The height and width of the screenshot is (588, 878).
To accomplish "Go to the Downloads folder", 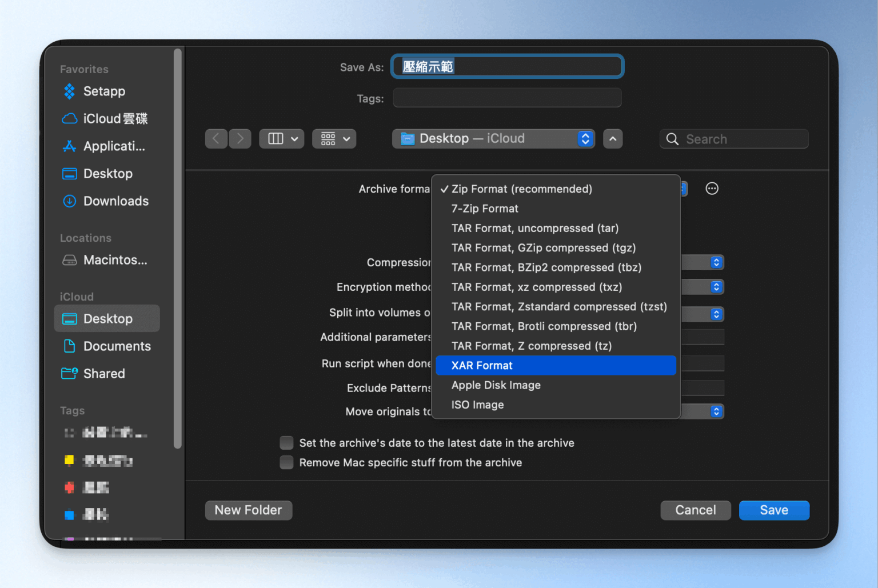I will pyautogui.click(x=115, y=201).
